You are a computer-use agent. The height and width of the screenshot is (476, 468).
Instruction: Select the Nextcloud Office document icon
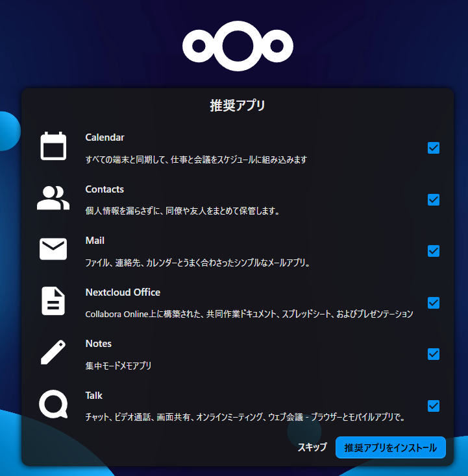[x=53, y=301]
